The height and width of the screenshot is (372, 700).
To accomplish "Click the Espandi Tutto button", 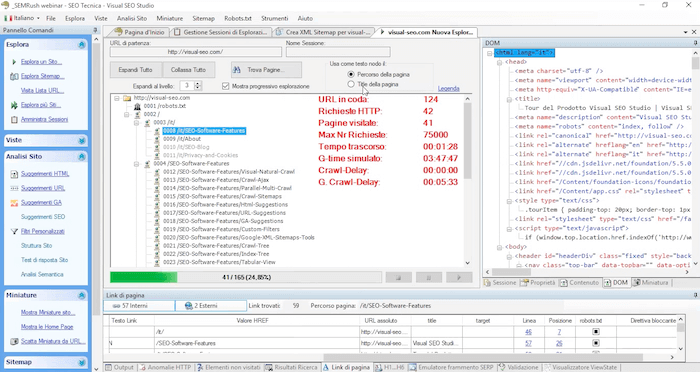I will pyautogui.click(x=135, y=70).
